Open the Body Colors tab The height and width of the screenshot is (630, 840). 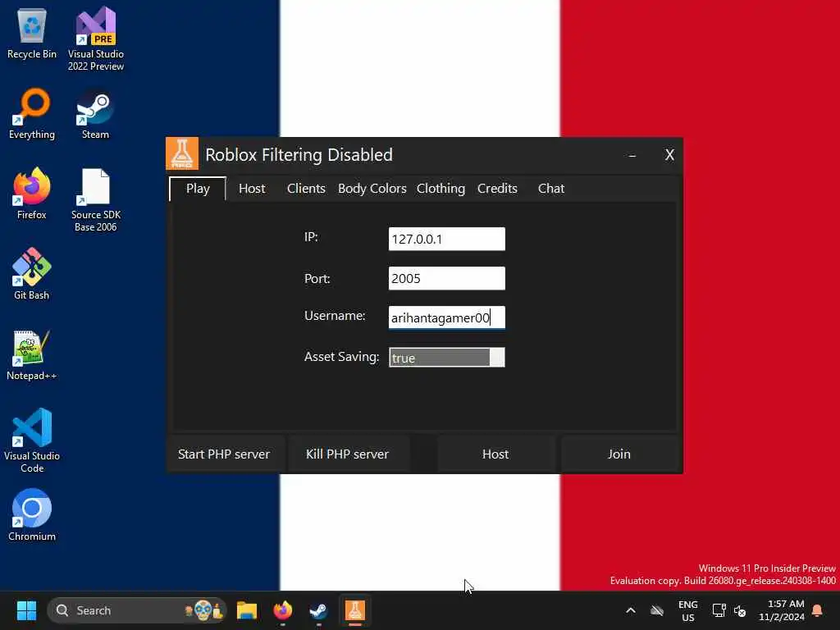[372, 189]
